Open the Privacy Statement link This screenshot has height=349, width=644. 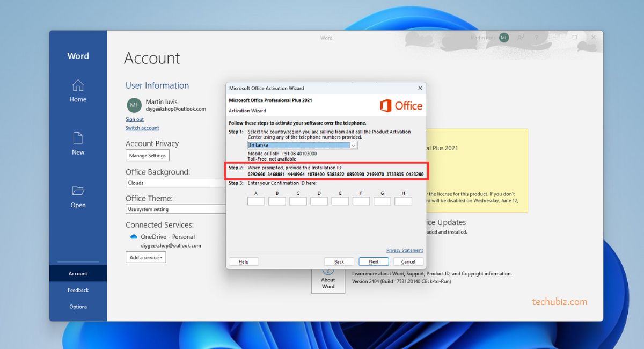(404, 250)
